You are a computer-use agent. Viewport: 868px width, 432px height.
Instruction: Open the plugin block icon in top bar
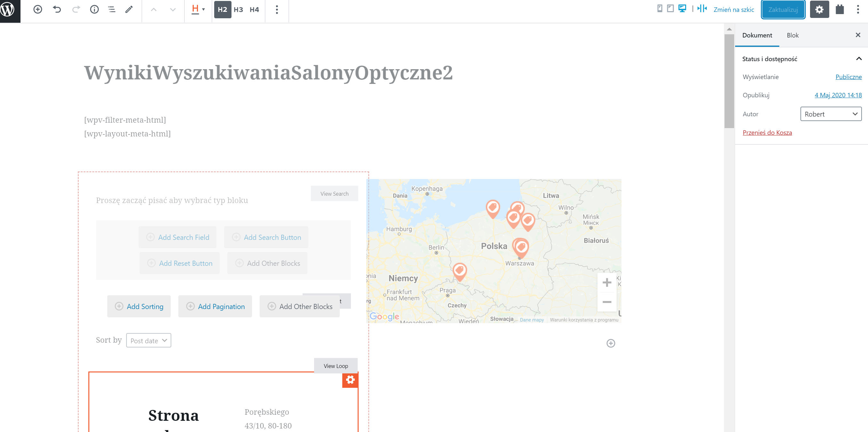840,9
